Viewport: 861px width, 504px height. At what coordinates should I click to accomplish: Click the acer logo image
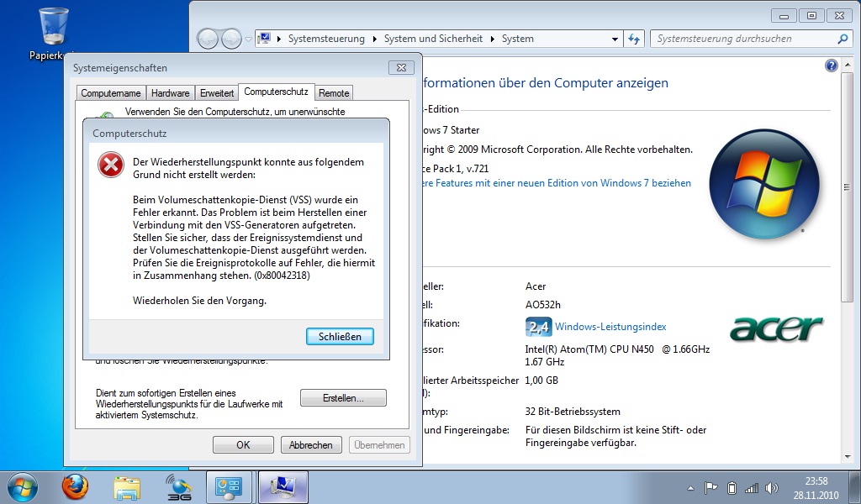(776, 328)
